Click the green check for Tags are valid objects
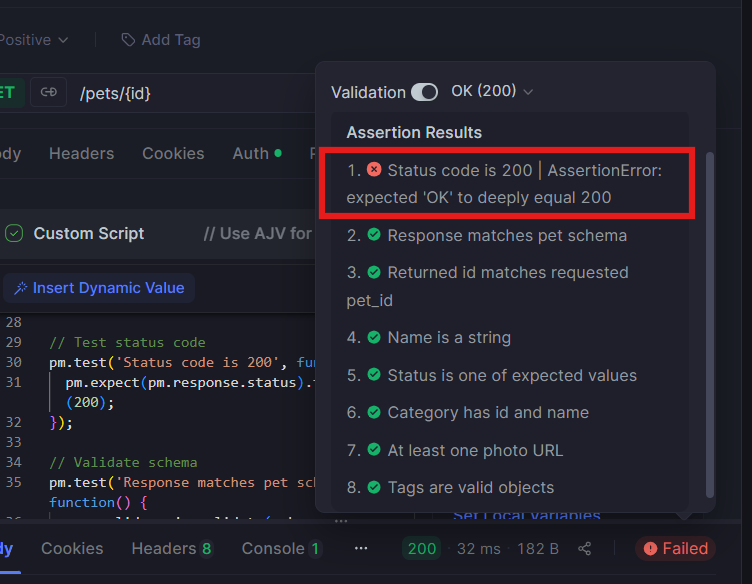This screenshot has height=584, width=752. 374,487
